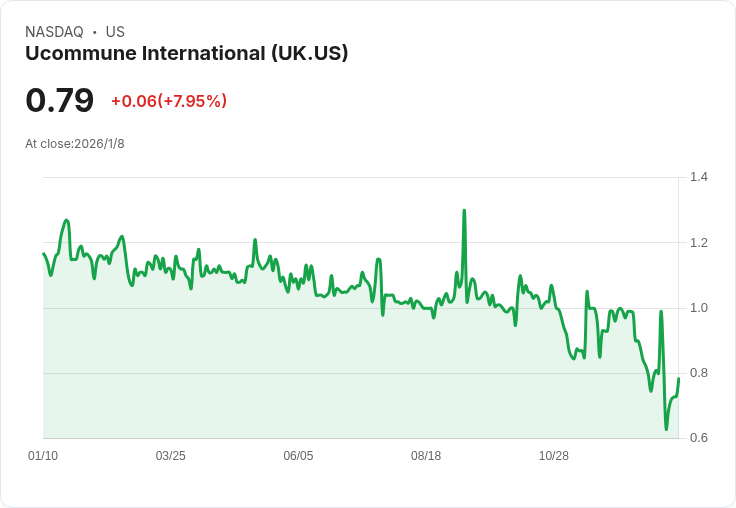Click the final endpoint of the price line

tap(678, 378)
